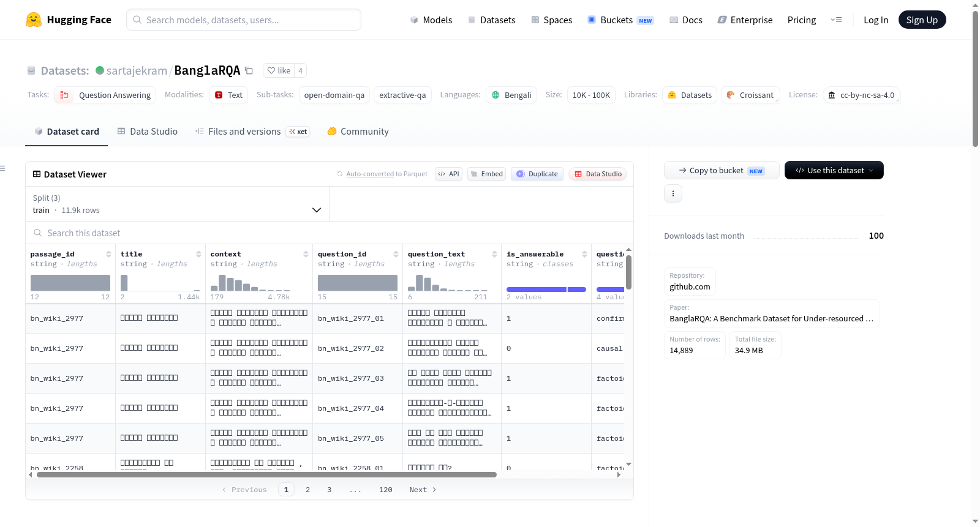
Task: Click the horizontal scrollbar of the data table
Action: [x=266, y=474]
